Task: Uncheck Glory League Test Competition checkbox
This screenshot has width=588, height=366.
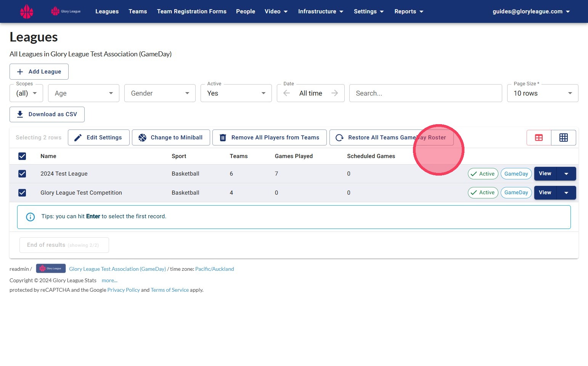Action: [x=22, y=193]
